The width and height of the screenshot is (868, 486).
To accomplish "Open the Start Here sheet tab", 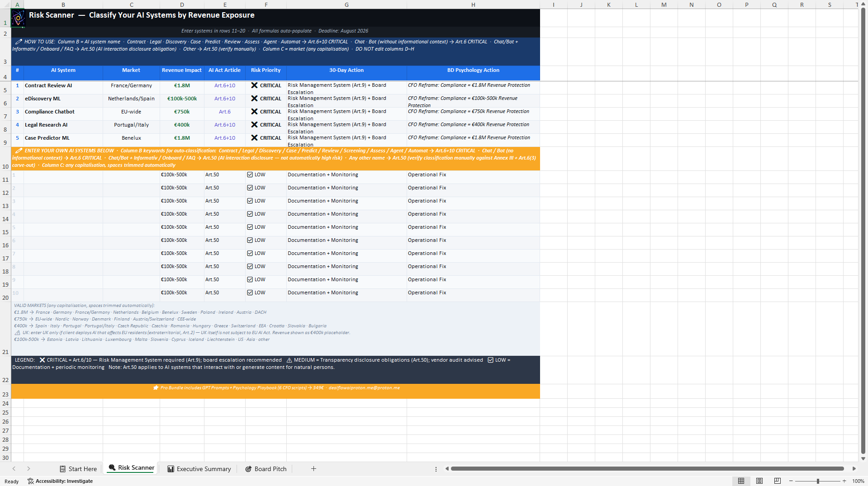I will pyautogui.click(x=78, y=469).
